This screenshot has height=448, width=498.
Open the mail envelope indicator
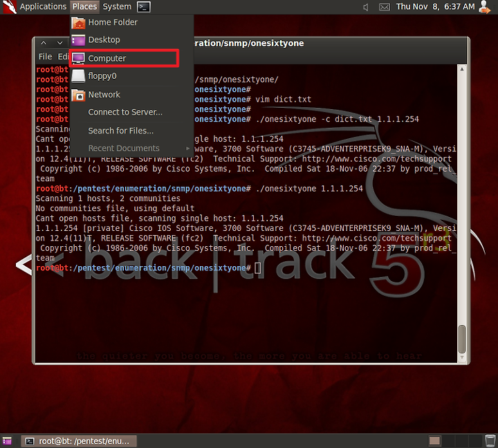coord(385,7)
